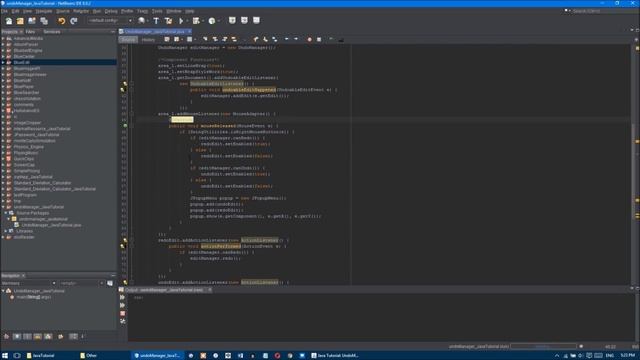Toggle third Navigator filter button at bottom
This screenshot has height=360, width=640.
pos(27,336)
